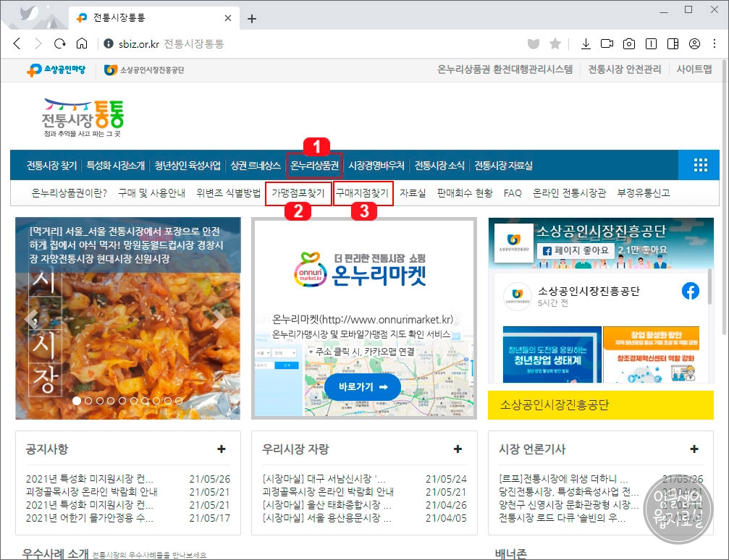The image size is (729, 560).
Task: Click 부정유통신고 submenu
Action: point(644,193)
